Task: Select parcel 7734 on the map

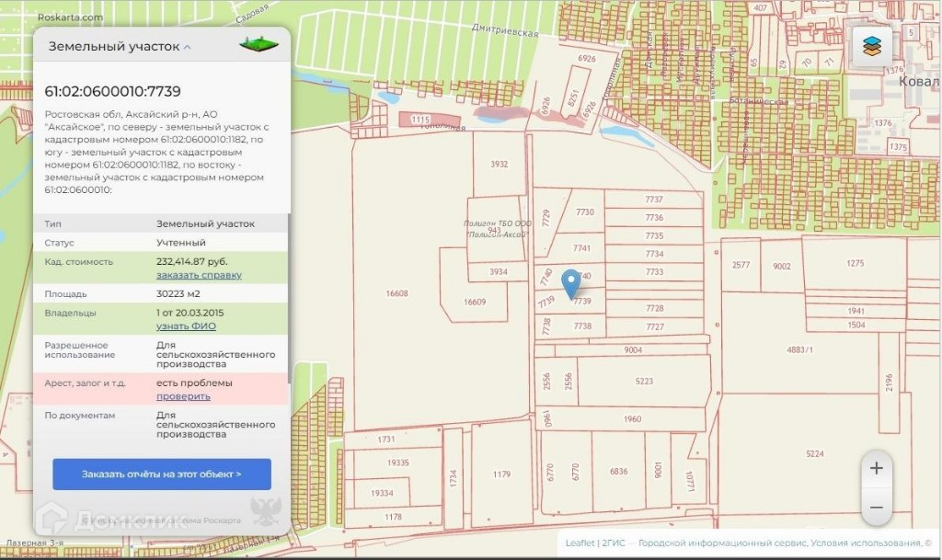Action: click(654, 254)
